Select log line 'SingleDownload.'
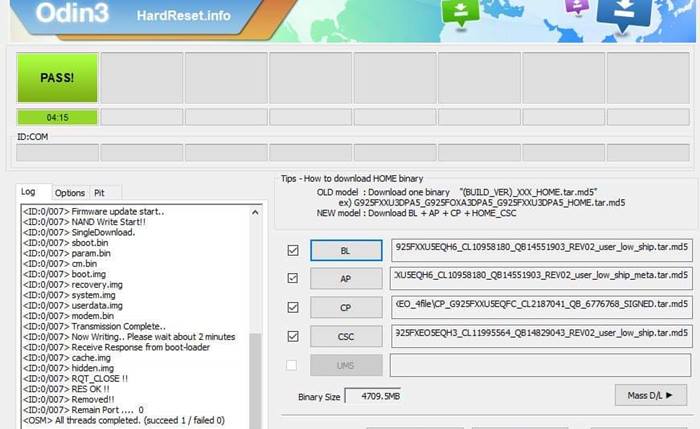Viewport: 700px width, 429px height. [x=79, y=232]
